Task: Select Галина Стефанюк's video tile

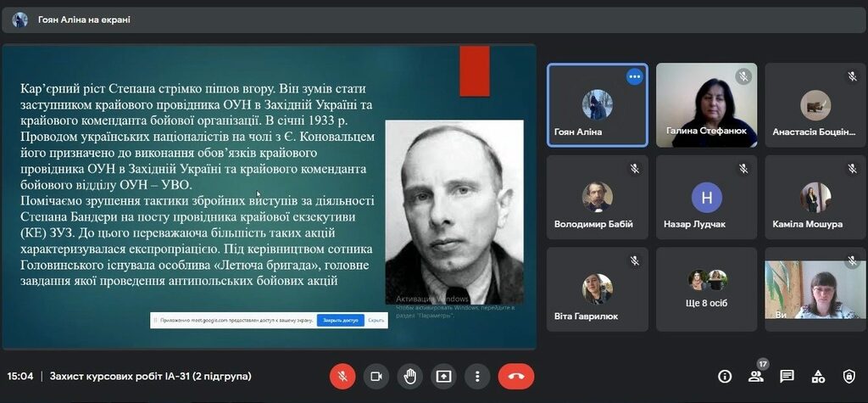Action: (x=707, y=104)
